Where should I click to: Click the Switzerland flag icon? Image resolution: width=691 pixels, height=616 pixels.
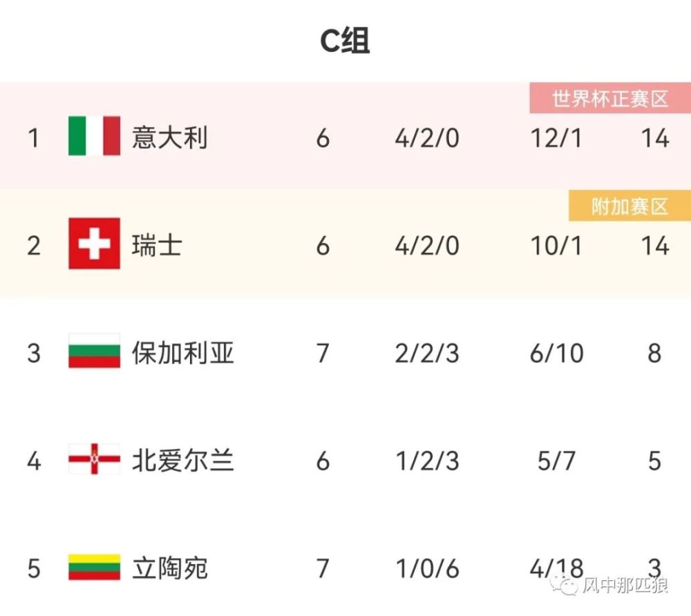pyautogui.click(x=95, y=243)
